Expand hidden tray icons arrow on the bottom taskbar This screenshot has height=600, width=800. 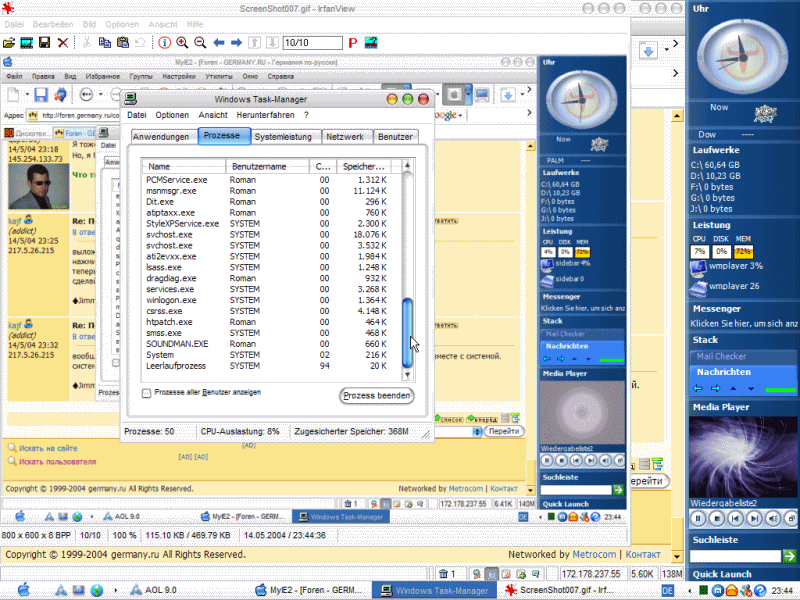[689, 591]
